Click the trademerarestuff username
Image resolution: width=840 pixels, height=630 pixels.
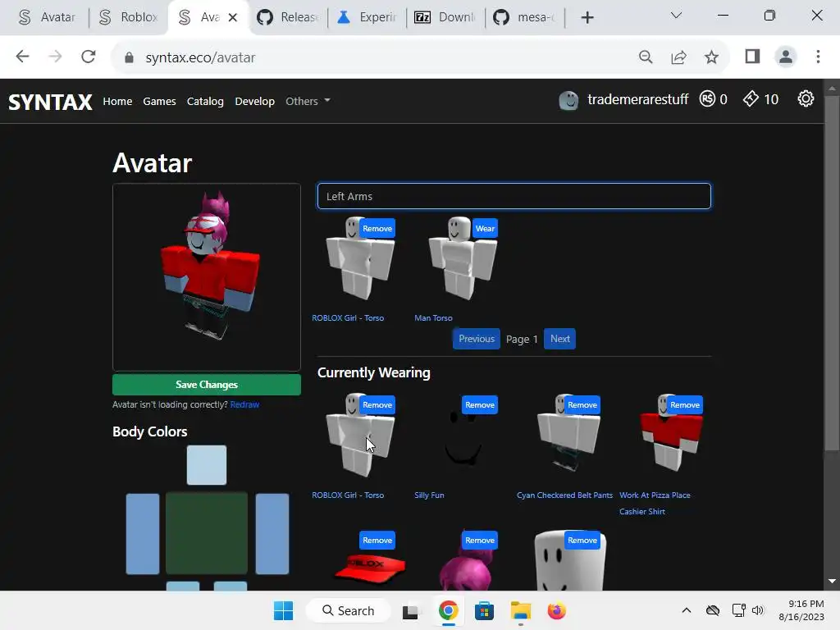coord(637,99)
